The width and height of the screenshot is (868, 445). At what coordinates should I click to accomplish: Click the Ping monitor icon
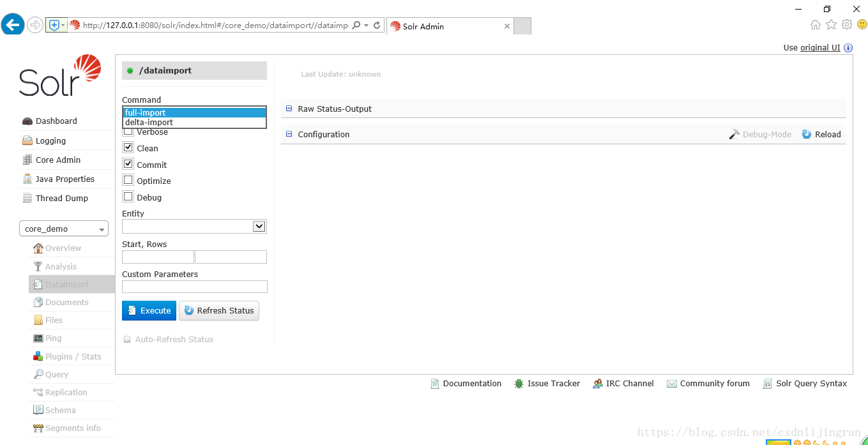click(38, 338)
